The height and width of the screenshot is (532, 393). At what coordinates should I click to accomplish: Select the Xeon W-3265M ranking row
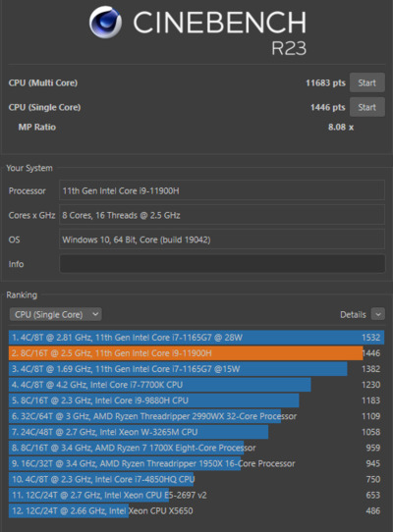[196, 432]
